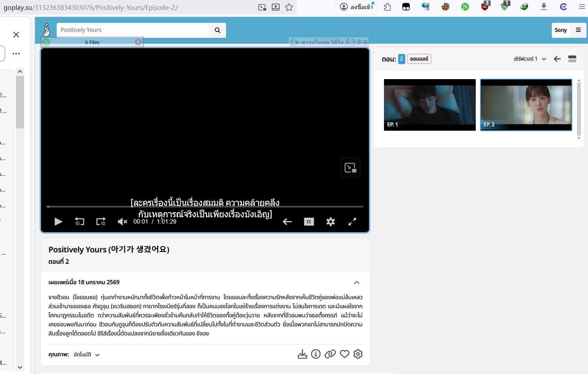This screenshot has width=588, height=374.
Task: Click the video progress bar
Action: pos(205,206)
